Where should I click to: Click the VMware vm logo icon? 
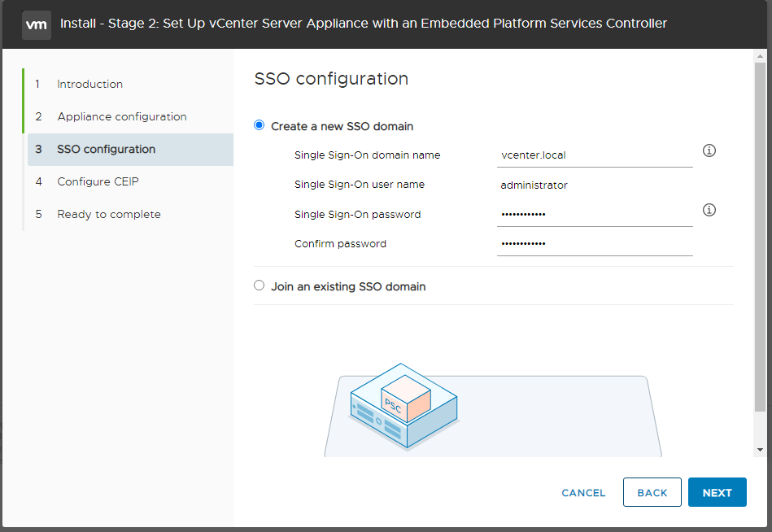(37, 24)
